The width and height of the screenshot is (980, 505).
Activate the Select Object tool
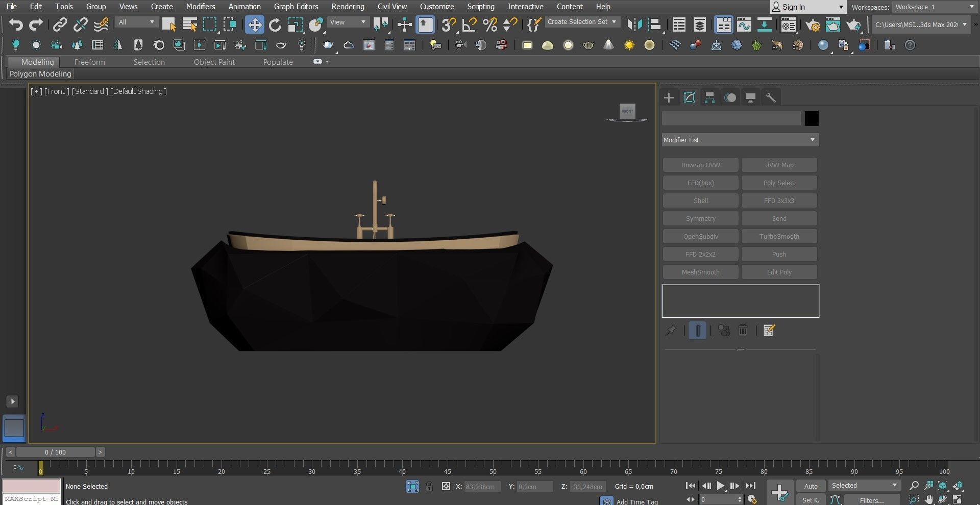click(169, 24)
